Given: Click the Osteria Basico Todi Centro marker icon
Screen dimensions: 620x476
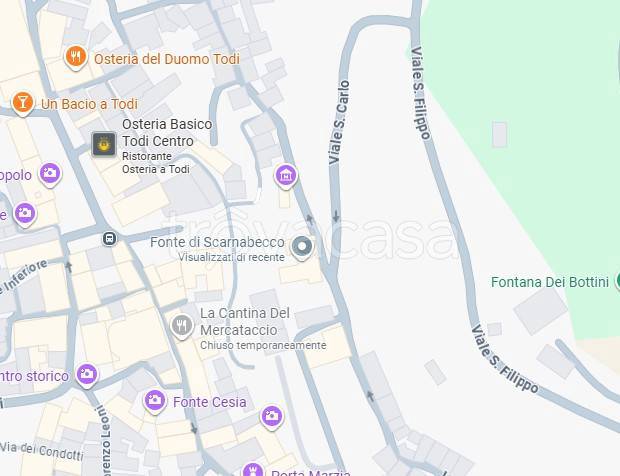Looking at the screenshot, I should [x=104, y=144].
